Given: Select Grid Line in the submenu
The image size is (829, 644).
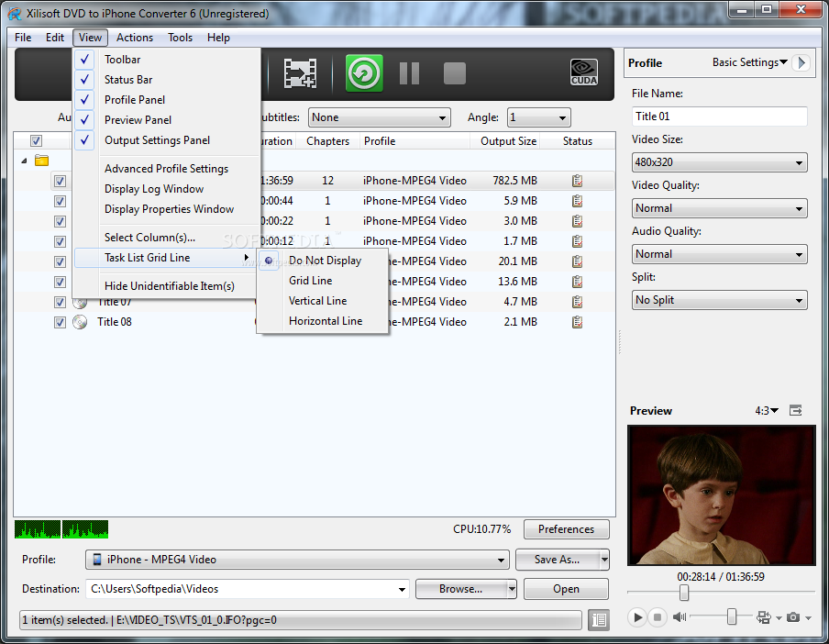Looking at the screenshot, I should point(322,280).
